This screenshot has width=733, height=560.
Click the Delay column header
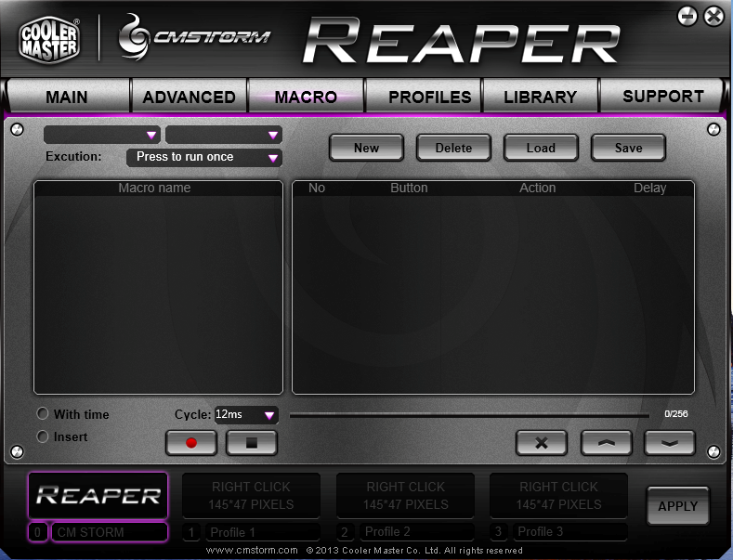[649, 188]
